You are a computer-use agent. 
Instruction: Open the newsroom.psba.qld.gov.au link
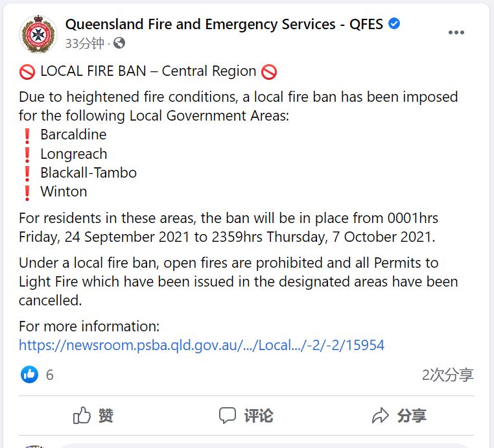pyautogui.click(x=202, y=345)
